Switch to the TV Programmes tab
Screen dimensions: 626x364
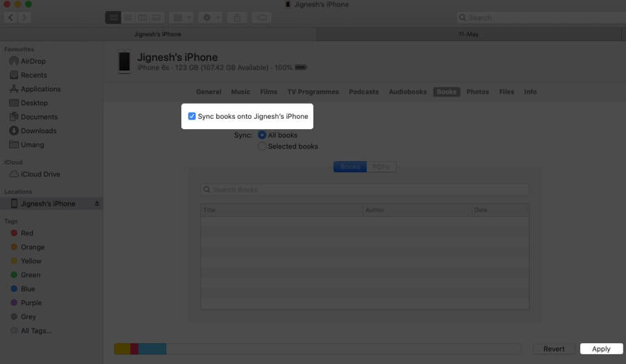(313, 92)
